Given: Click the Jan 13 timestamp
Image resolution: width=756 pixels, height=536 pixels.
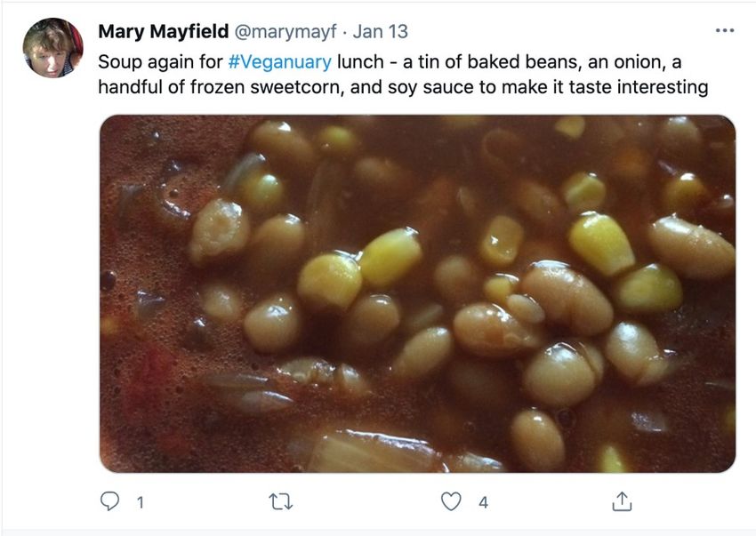Looking at the screenshot, I should pos(381,32).
